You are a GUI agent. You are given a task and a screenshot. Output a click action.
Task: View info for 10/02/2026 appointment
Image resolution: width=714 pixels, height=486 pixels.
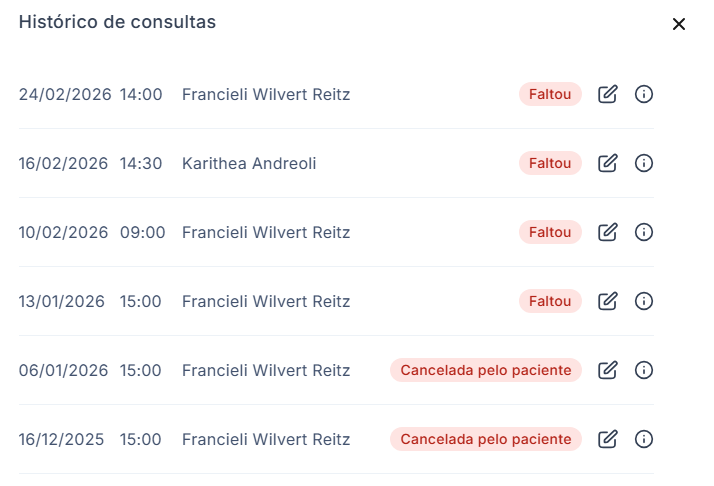pyautogui.click(x=644, y=232)
